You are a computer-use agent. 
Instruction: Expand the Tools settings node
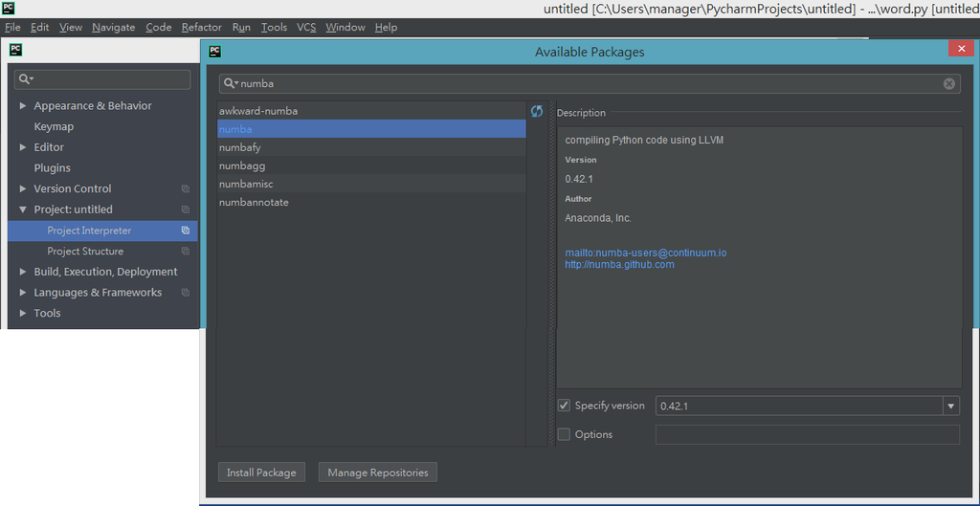(x=23, y=313)
